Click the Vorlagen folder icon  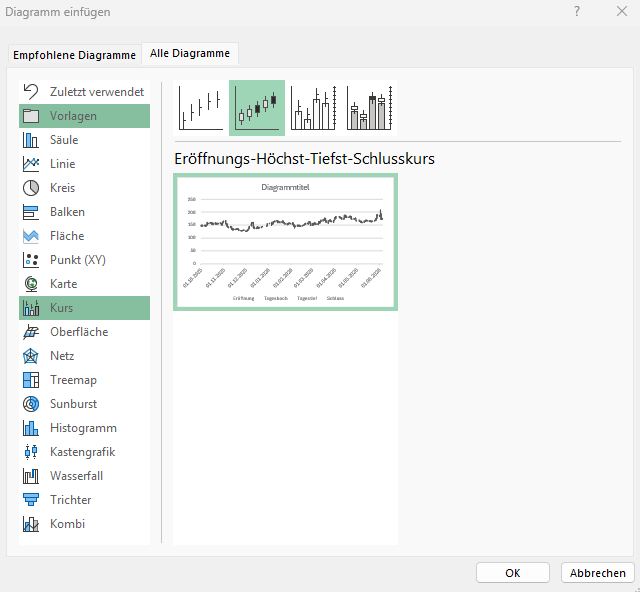pos(31,116)
